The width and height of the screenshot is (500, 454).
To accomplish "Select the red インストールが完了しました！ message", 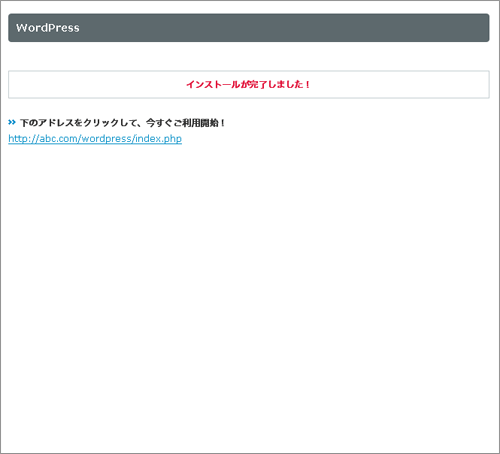I will click(248, 84).
